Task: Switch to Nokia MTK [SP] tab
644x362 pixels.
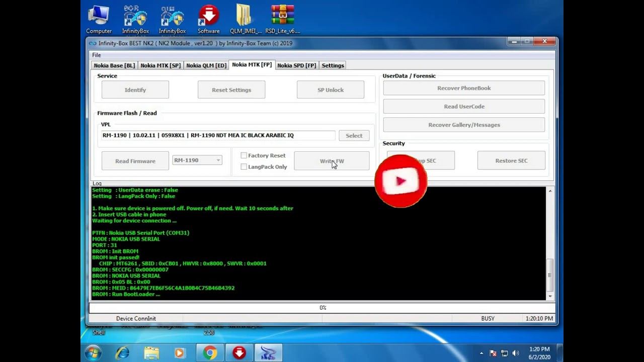Action: click(x=160, y=65)
